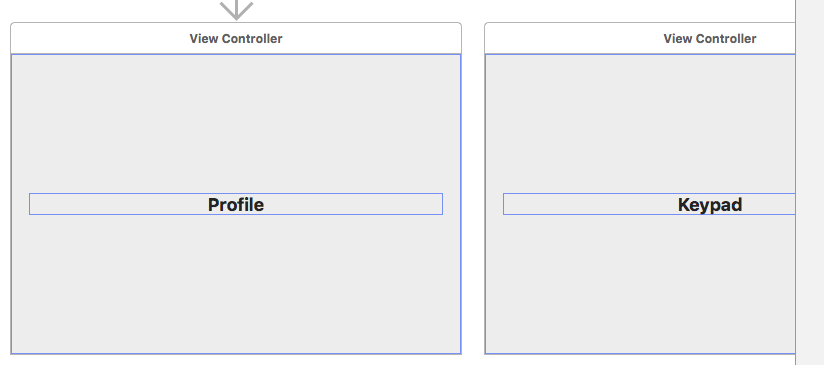
Task: Click empty canvas gap between the two scenes
Action: pyautogui.click(x=473, y=189)
